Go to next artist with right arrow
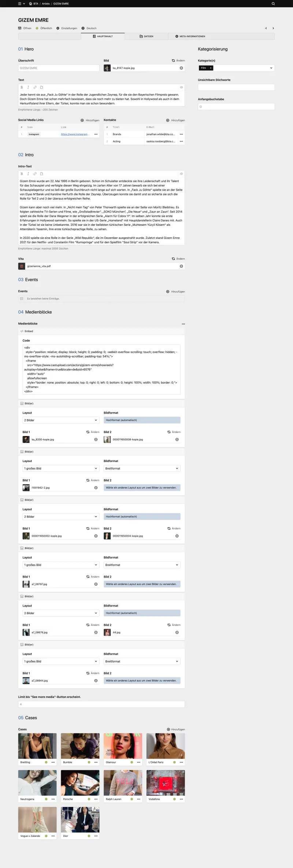This screenshot has height=868, width=293. 273,28
